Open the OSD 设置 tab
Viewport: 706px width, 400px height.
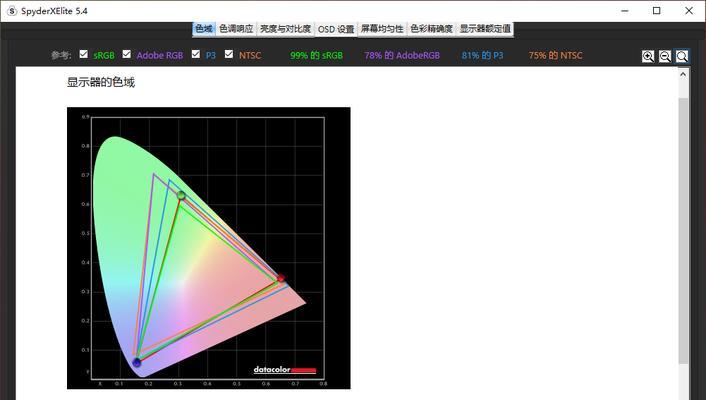click(x=336, y=29)
